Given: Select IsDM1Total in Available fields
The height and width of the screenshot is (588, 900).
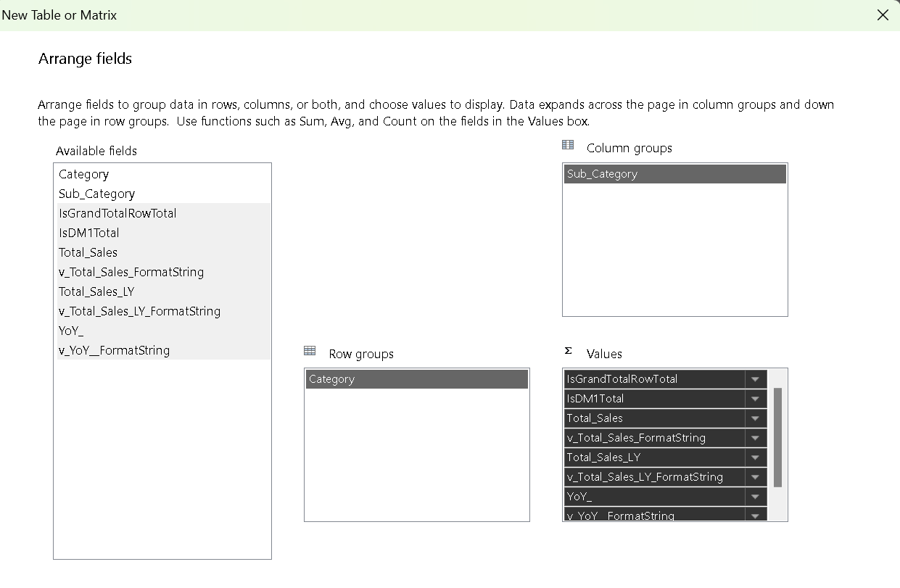Looking at the screenshot, I should click(89, 233).
